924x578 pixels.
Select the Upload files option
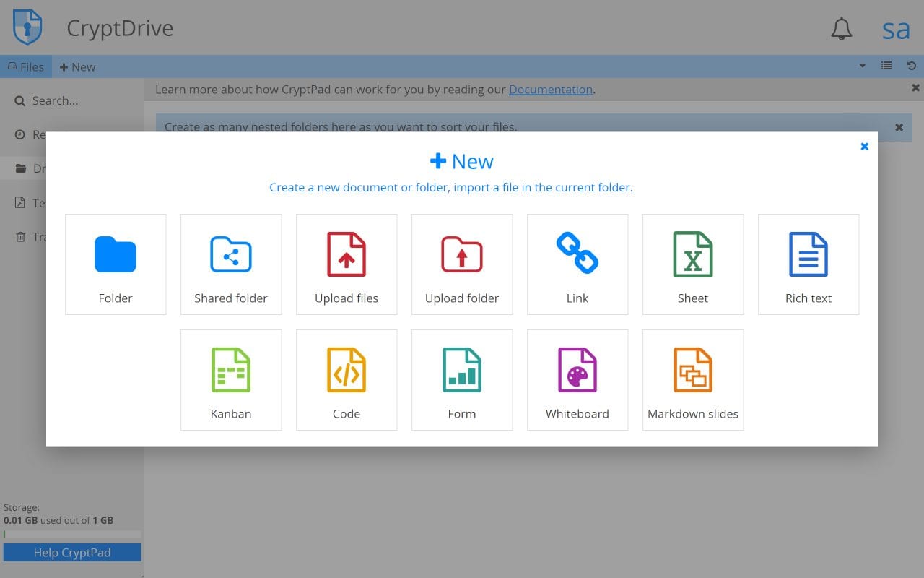click(x=346, y=264)
